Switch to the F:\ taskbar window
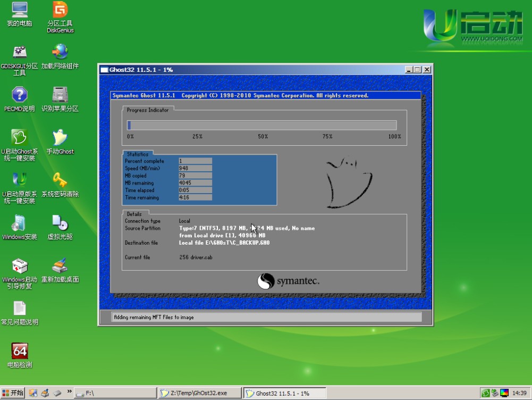Viewport: 532px width, 400px height. [115, 393]
